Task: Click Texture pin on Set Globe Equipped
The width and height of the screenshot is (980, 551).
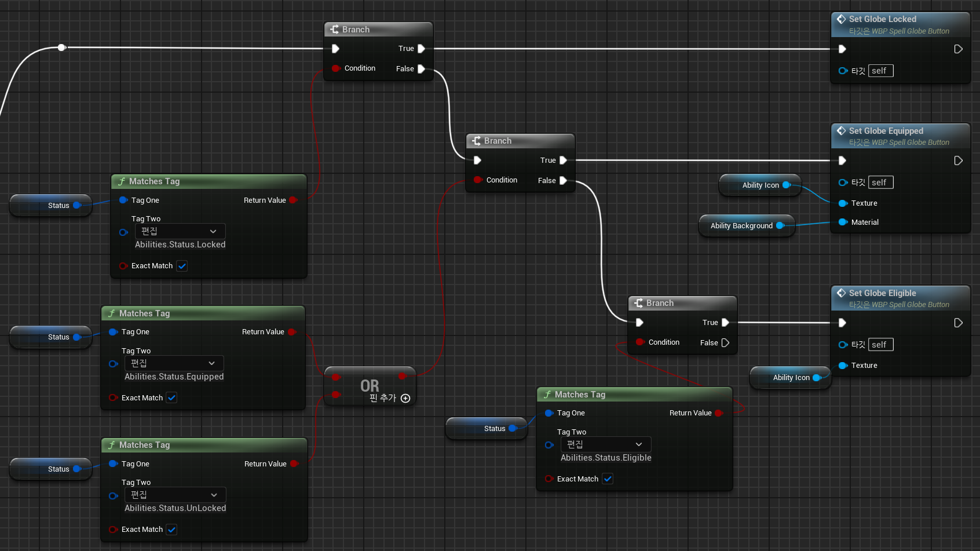Action: [x=843, y=203]
